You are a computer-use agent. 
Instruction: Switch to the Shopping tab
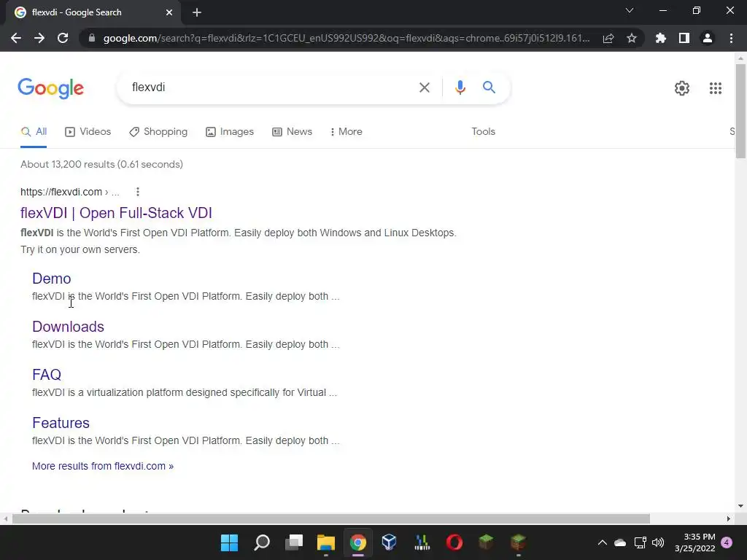pyautogui.click(x=158, y=132)
